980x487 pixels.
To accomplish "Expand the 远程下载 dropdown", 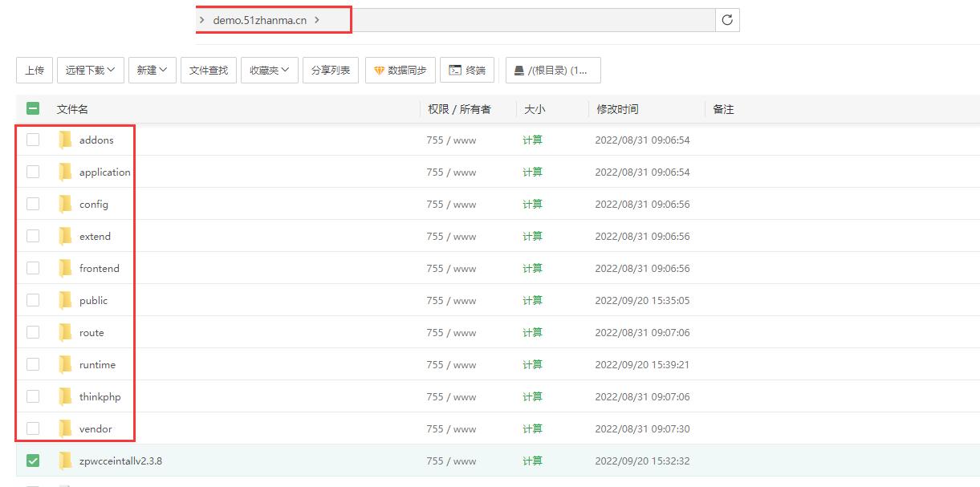I will [x=90, y=71].
